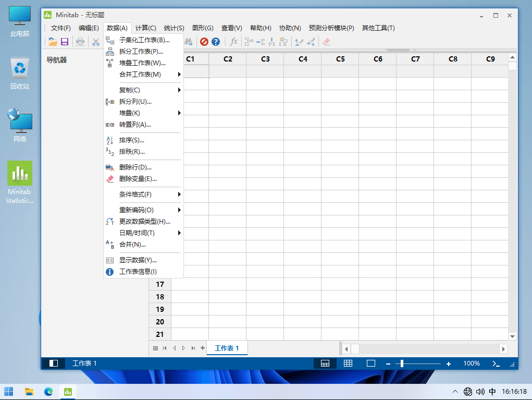
Task: Choose 排序(S) menu entry
Action: click(143, 140)
